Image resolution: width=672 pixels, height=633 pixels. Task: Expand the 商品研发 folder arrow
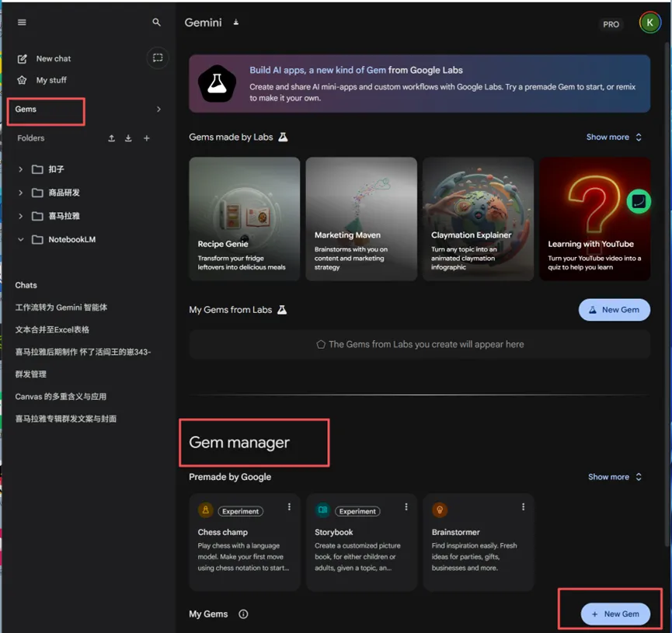pos(20,193)
